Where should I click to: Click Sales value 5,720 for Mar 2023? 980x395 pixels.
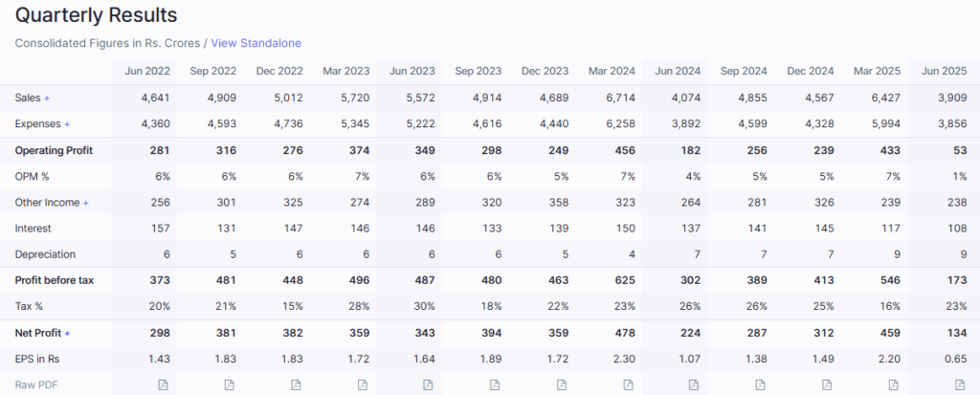pyautogui.click(x=356, y=99)
